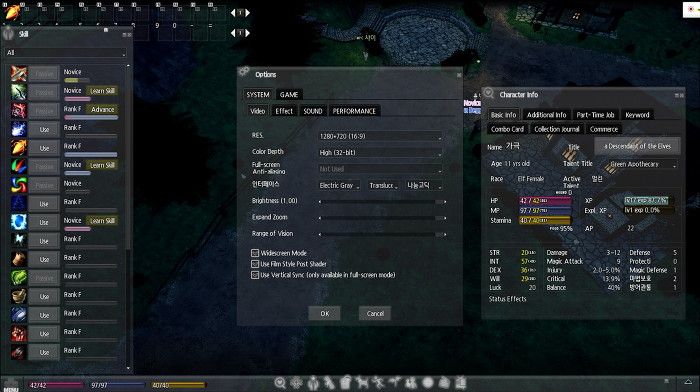Screen dimensions: 700x392
Task: Open the running figure action icon in bottom bar
Action: tap(378, 383)
